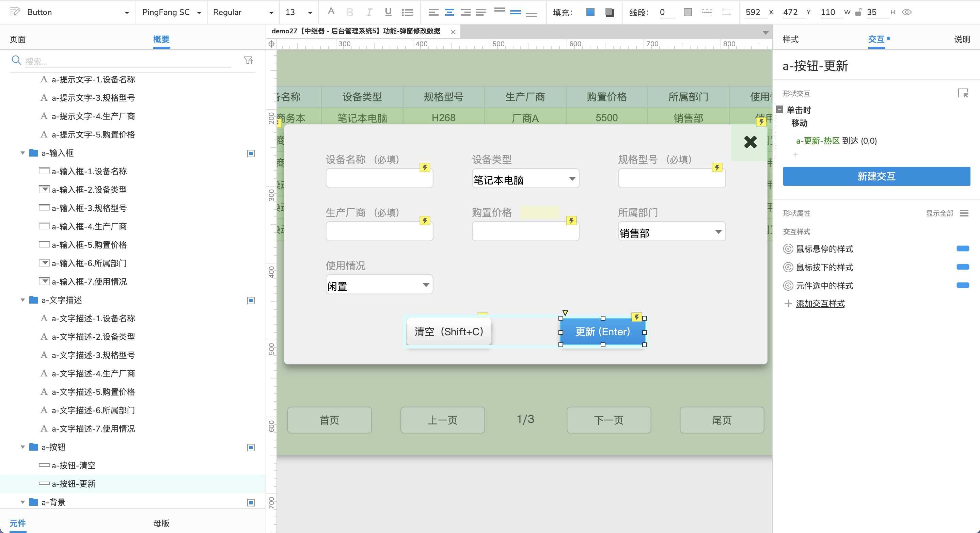This screenshot has width=980, height=533.
Task: Align text center
Action: click(x=449, y=12)
